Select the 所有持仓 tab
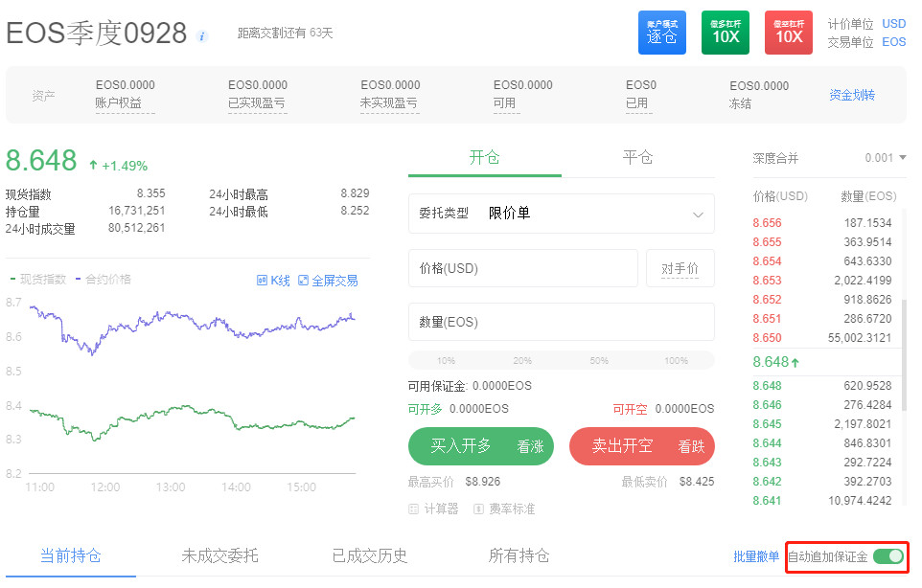The image size is (922, 588). point(519,555)
